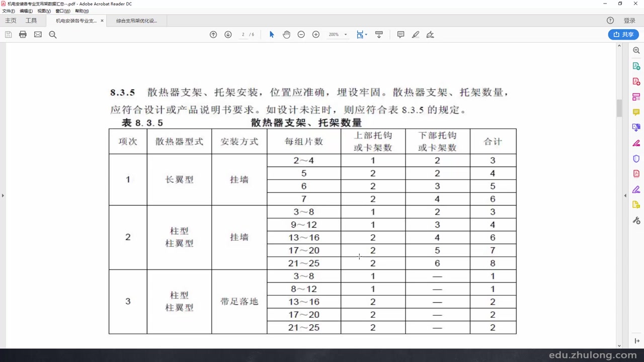Collapse the right tools pane arrow
Viewport: 644px width, 362px height.
(x=625, y=195)
